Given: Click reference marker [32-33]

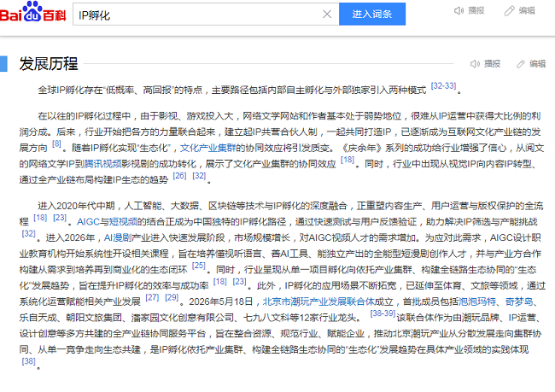Looking at the screenshot, I should [443, 85].
